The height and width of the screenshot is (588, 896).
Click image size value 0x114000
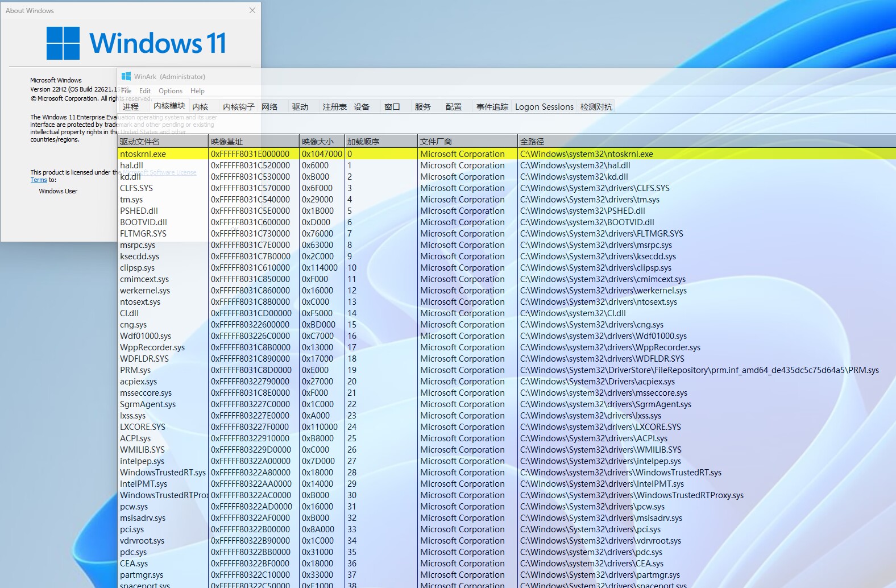320,268
